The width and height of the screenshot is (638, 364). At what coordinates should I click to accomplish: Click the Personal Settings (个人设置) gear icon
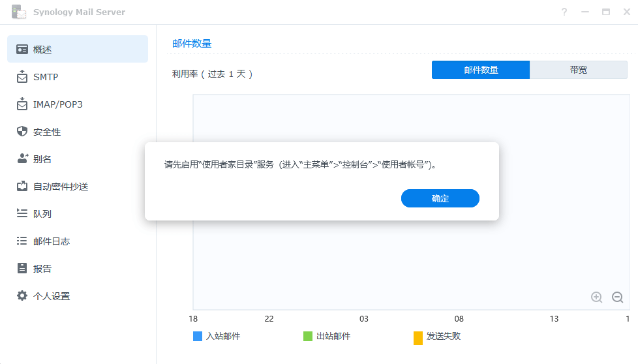click(x=22, y=296)
